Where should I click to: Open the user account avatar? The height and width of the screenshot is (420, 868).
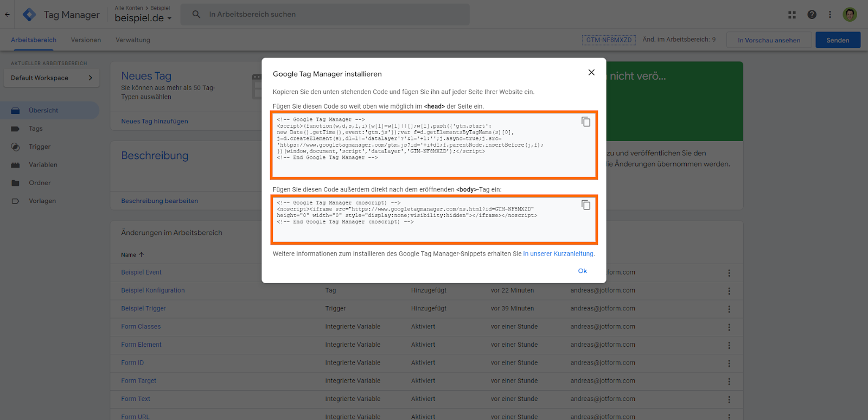pyautogui.click(x=850, y=15)
